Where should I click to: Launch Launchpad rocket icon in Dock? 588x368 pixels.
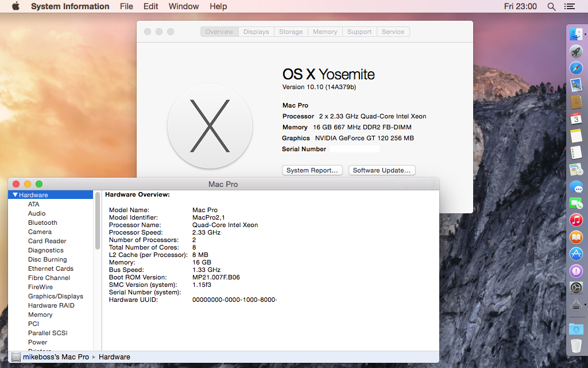pos(576,51)
